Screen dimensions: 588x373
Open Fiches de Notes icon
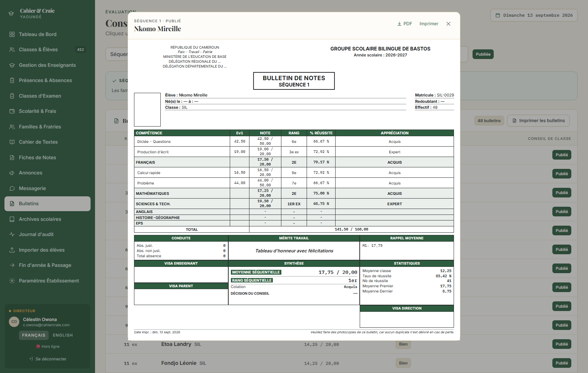pyautogui.click(x=12, y=157)
